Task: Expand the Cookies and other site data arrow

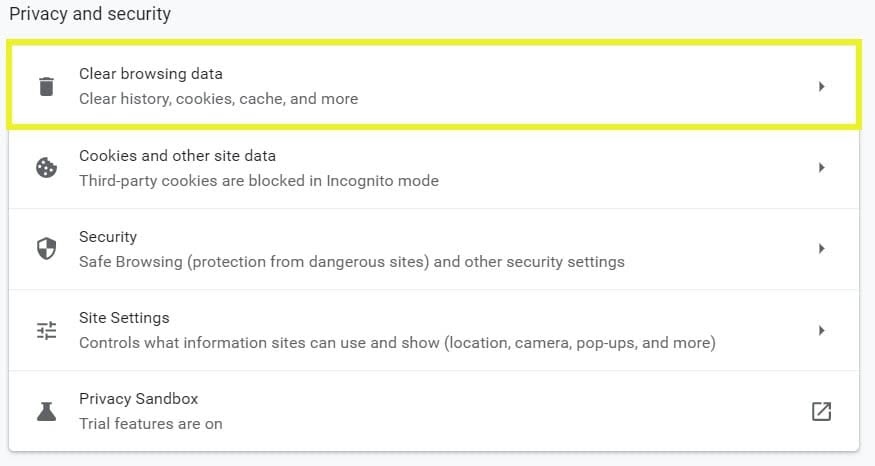Action: 821,168
